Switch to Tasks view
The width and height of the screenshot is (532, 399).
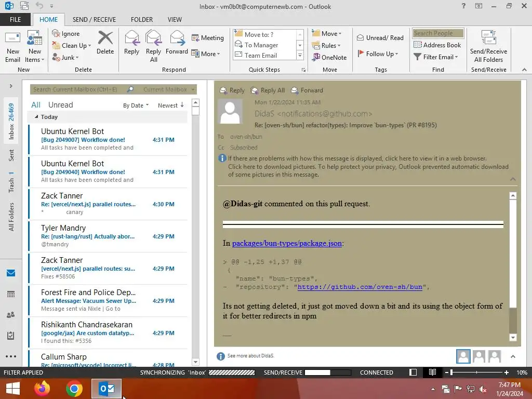(11, 336)
